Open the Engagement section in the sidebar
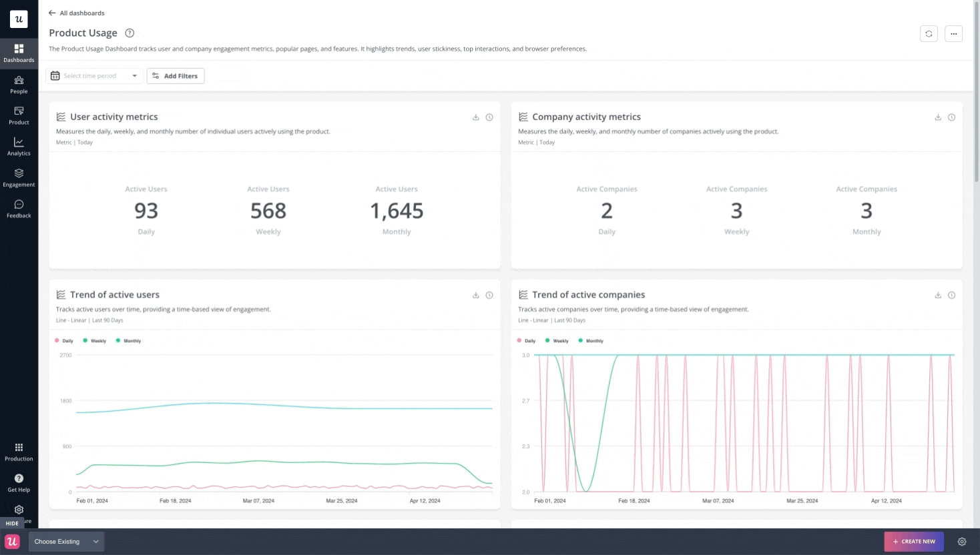Viewport: 980px width, 555px height. 19,177
